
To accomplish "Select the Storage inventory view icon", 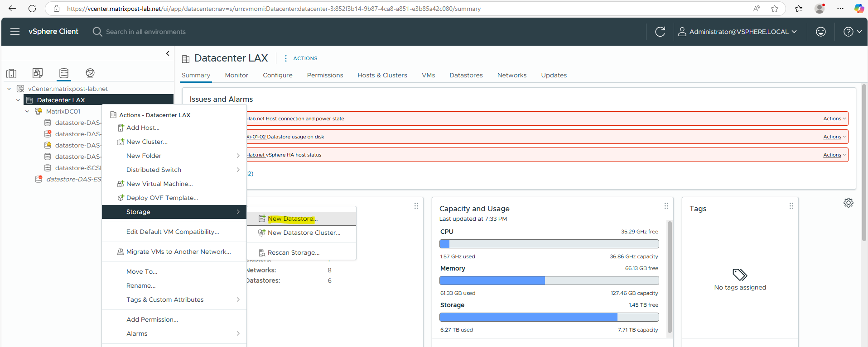I will coord(64,73).
